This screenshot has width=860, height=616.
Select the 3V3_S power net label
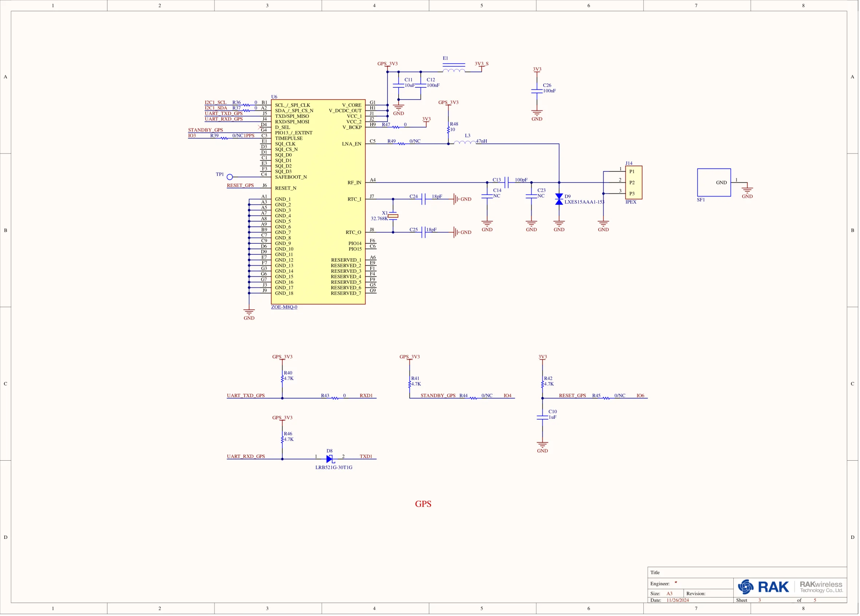[482, 64]
